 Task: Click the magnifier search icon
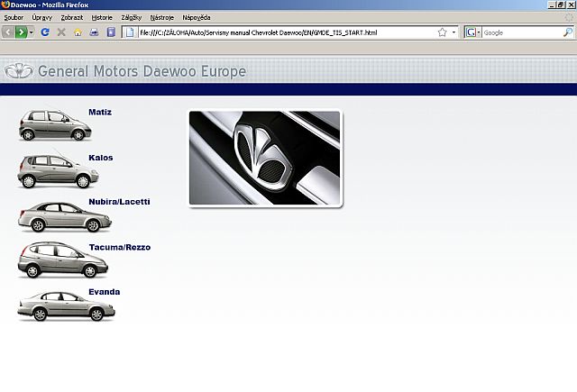(x=568, y=32)
